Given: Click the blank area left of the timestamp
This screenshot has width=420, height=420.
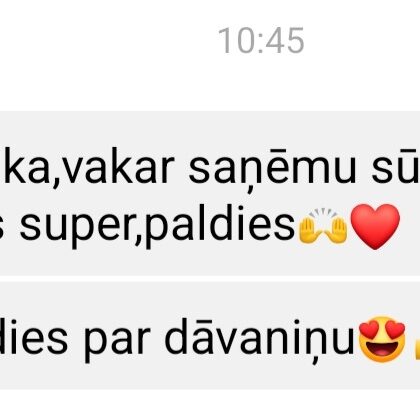Looking at the screenshot, I should [107, 40].
